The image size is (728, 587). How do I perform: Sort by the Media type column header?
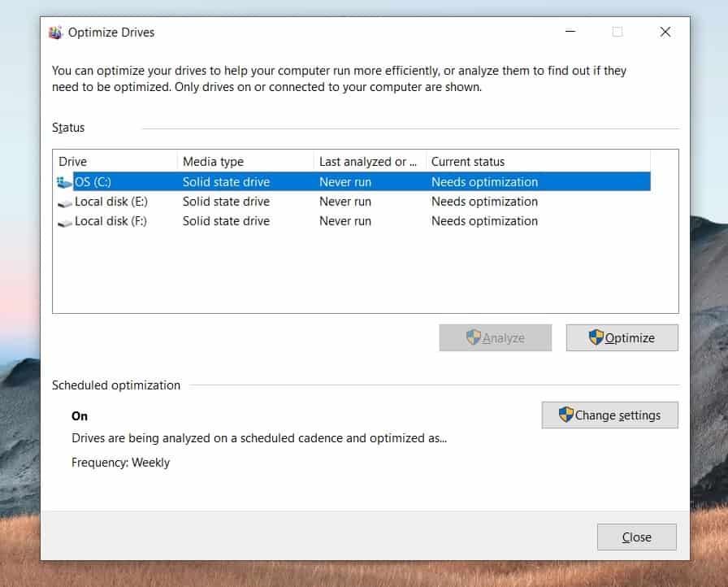(245, 162)
